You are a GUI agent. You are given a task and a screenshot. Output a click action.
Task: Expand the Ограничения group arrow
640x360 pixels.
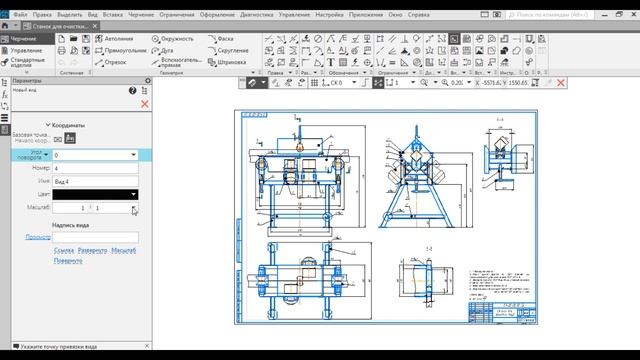click(x=414, y=73)
